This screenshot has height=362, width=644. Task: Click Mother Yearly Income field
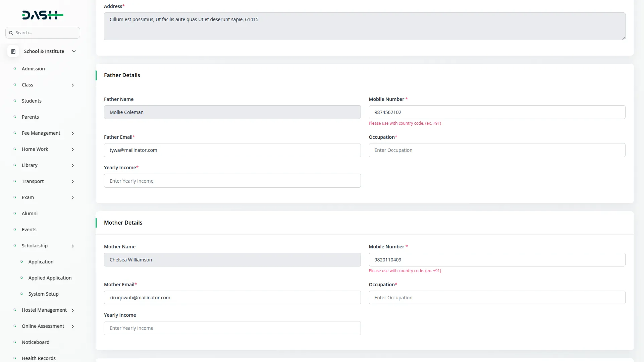[232, 328]
